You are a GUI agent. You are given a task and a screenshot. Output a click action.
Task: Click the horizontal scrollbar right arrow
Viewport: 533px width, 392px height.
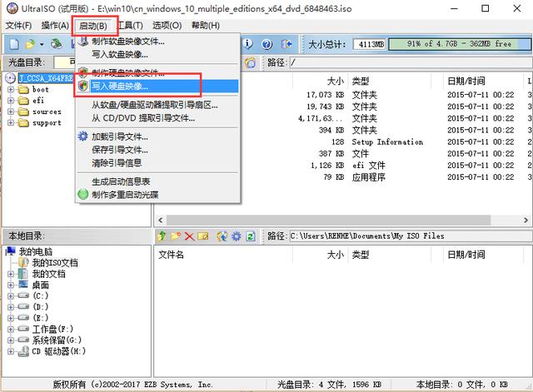click(526, 220)
